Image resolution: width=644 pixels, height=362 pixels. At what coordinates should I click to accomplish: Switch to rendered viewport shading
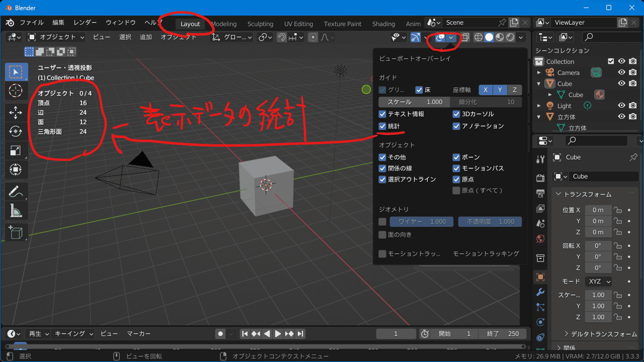[510, 37]
